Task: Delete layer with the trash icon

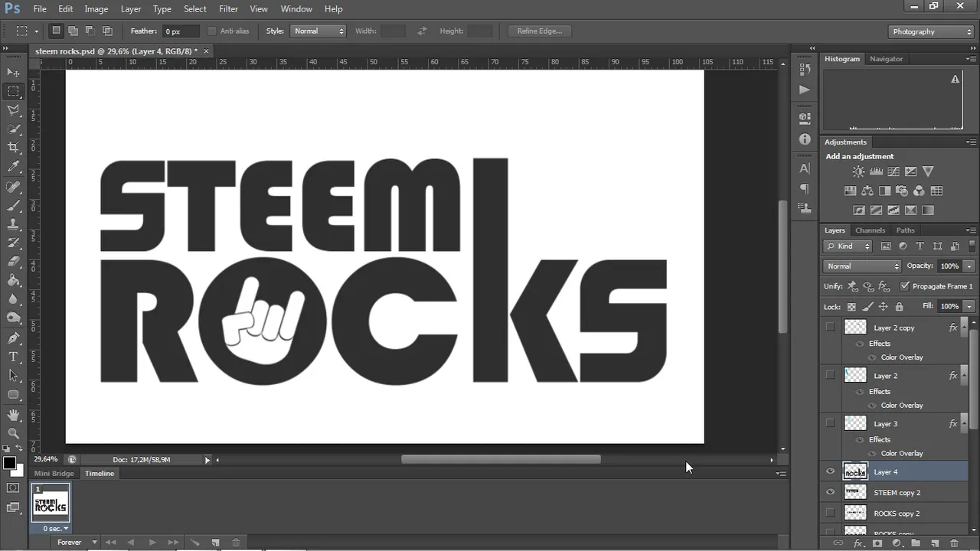Action: (954, 543)
